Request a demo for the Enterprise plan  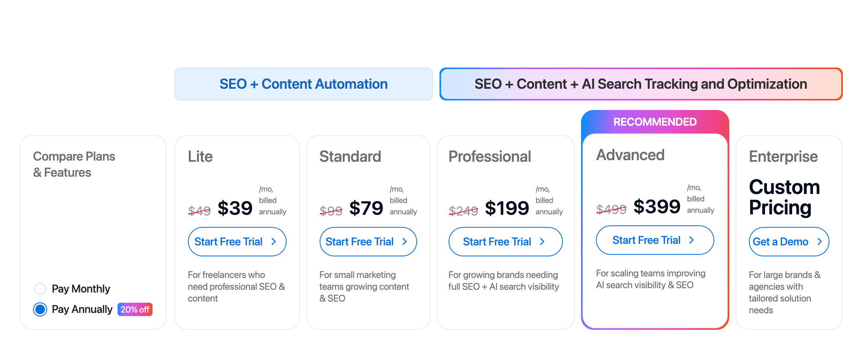coord(780,242)
